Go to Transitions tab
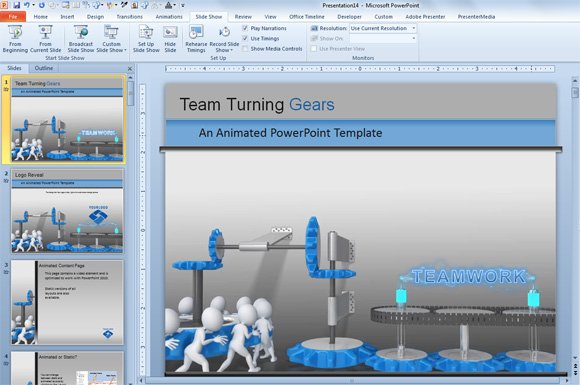The width and height of the screenshot is (580, 385). [129, 17]
